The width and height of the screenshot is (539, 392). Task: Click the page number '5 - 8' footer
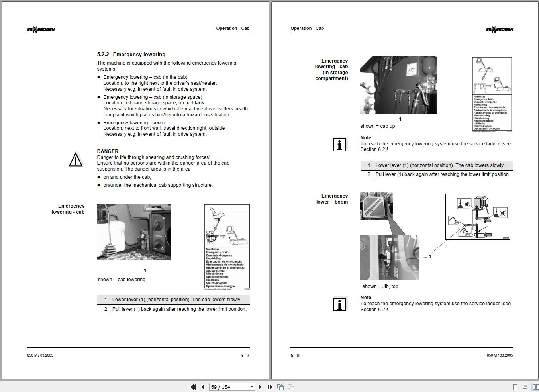click(x=295, y=355)
